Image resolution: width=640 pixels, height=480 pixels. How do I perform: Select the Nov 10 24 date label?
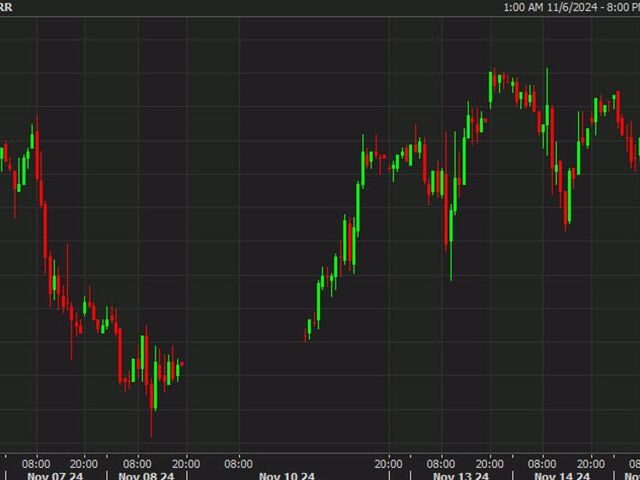[287, 476]
